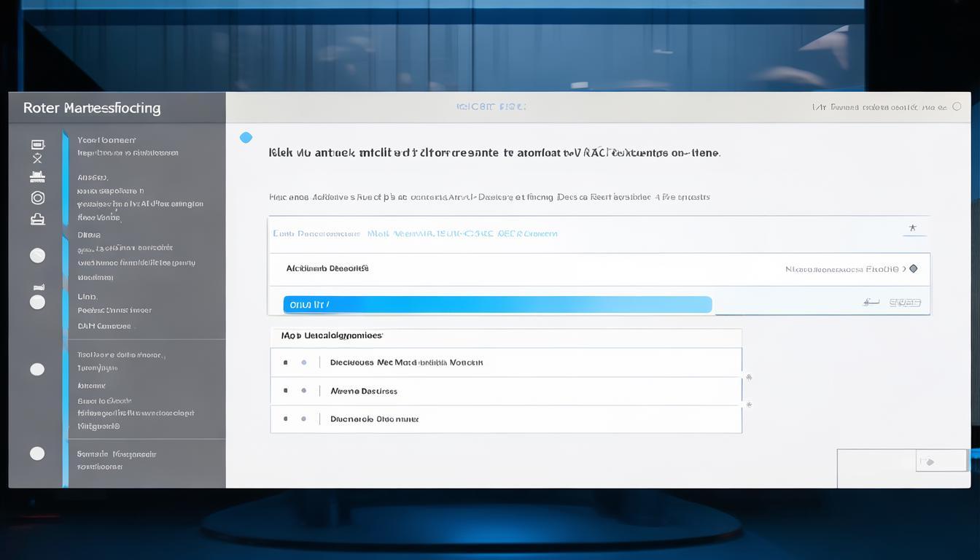980x560 pixels.
Task: Click the monitor icon in the sidebar
Action: click(38, 144)
